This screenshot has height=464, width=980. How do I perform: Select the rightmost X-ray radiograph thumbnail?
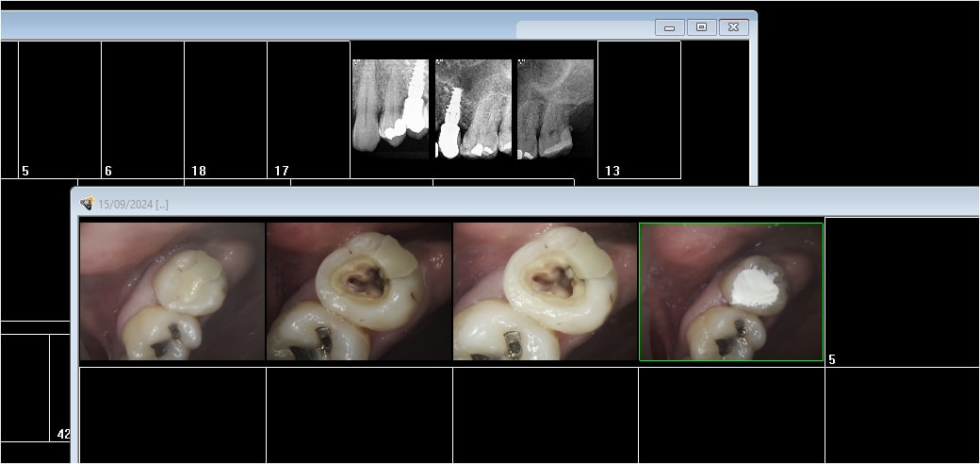tap(556, 108)
